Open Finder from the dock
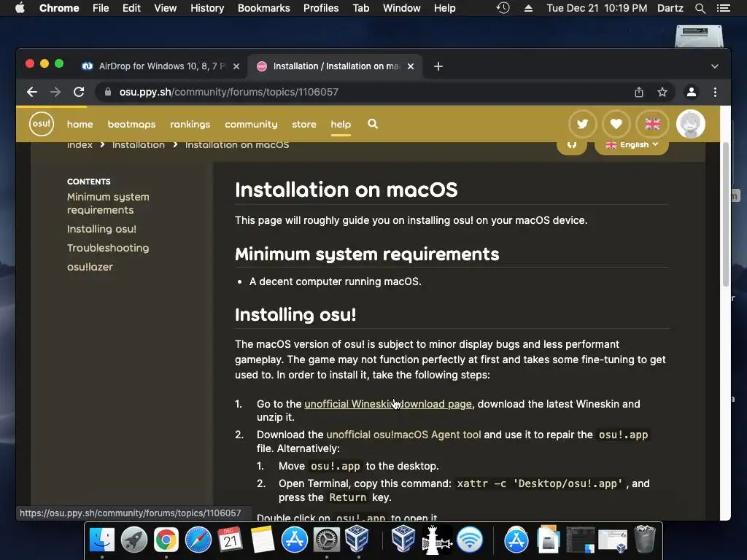This screenshot has width=747, height=560. [102, 540]
